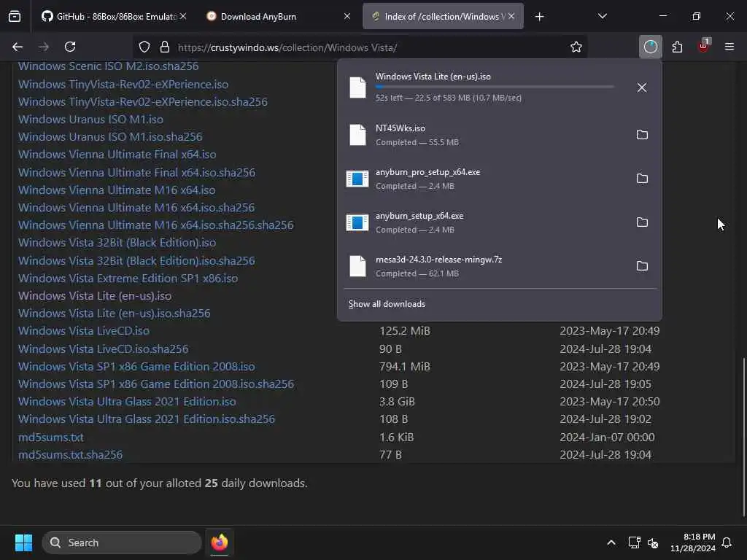Image resolution: width=747 pixels, height=560 pixels.
Task: Reload the current page
Action: (x=70, y=47)
